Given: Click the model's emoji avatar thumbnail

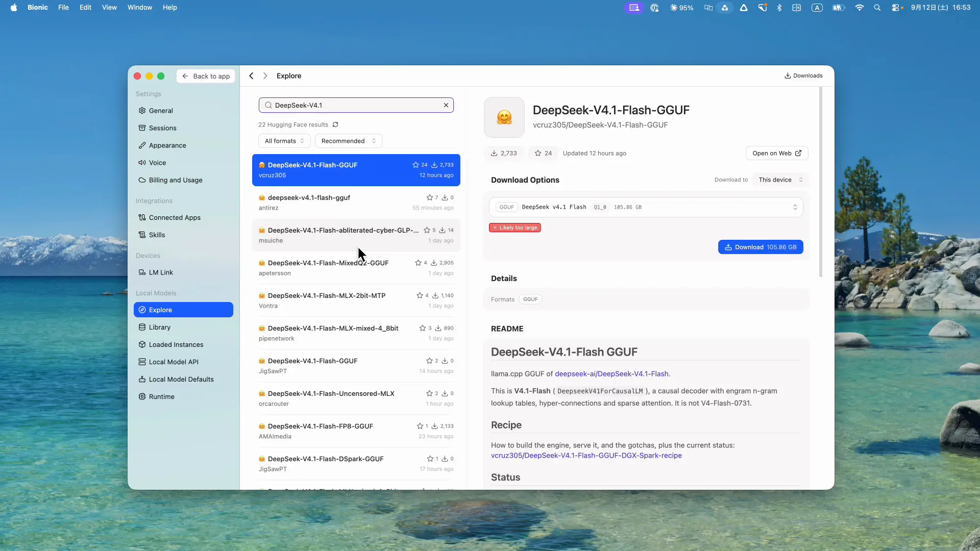Looking at the screenshot, I should point(504,117).
